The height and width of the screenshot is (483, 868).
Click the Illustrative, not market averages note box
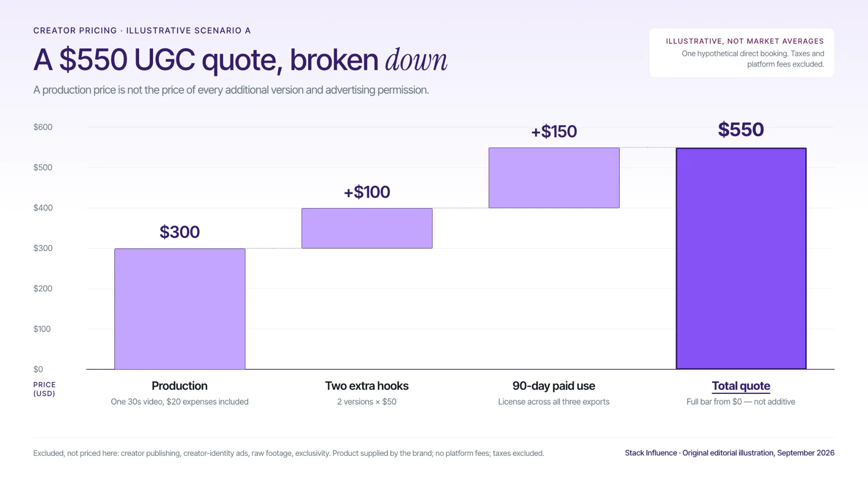(x=742, y=53)
